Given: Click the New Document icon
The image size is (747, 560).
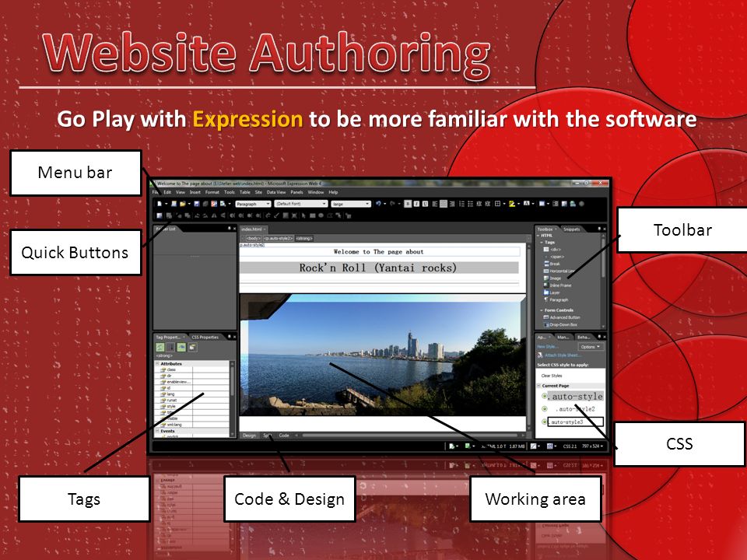Looking at the screenshot, I should pos(160,204).
